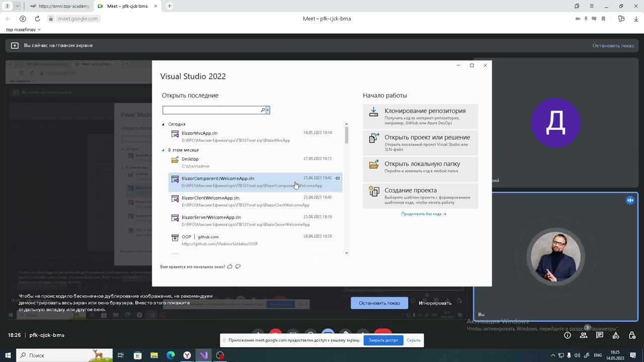Click the search magnifier icon
Screen dimensions: 644x362
[263, 110]
